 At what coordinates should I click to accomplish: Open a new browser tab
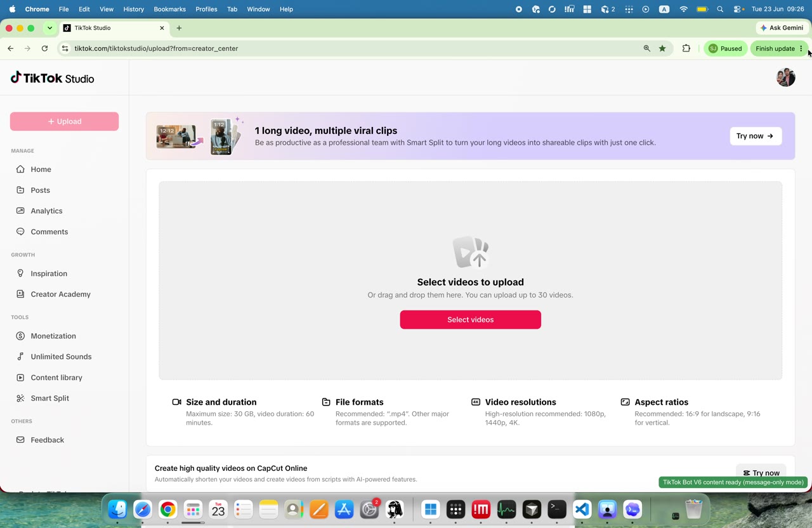click(179, 28)
